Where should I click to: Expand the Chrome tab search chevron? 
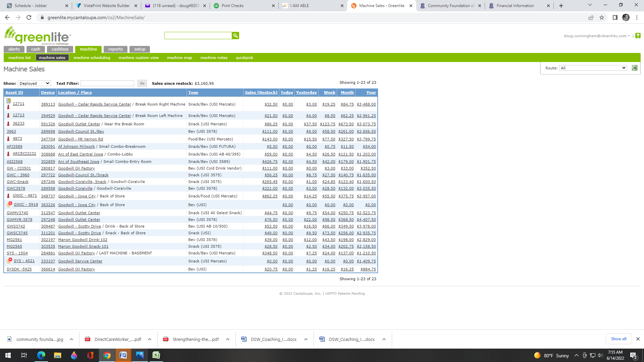point(590,5)
